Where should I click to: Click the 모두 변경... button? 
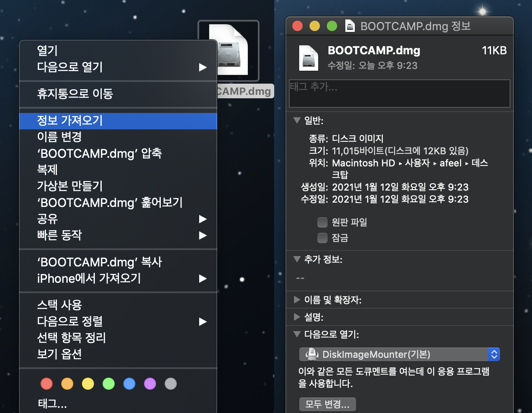328,404
